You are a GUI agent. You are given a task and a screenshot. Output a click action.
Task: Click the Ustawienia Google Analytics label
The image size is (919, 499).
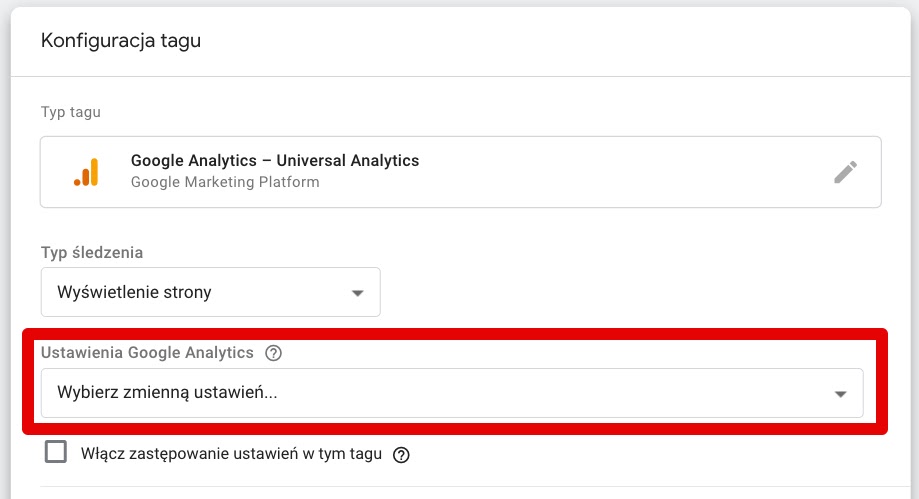point(147,352)
